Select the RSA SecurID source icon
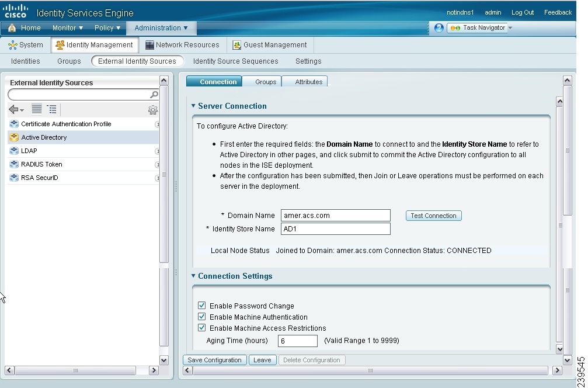Image resolution: width=588 pixels, height=388 pixels. pyautogui.click(x=13, y=177)
